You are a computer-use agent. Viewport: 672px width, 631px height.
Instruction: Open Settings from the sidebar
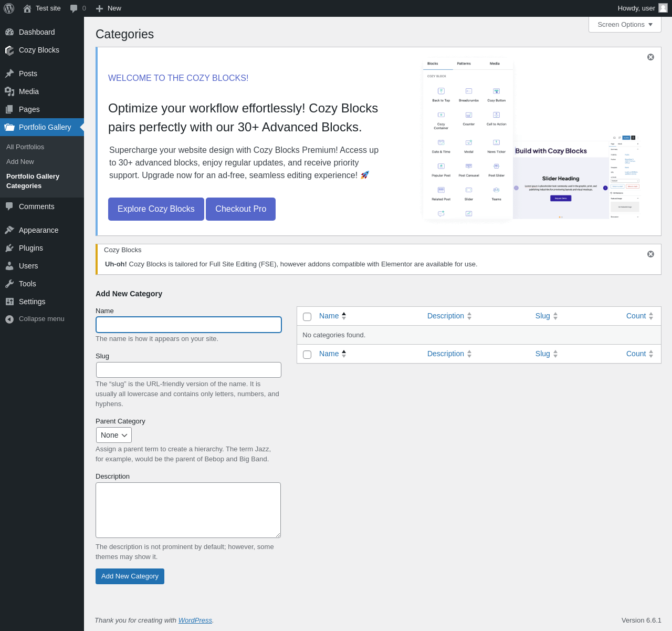(32, 302)
